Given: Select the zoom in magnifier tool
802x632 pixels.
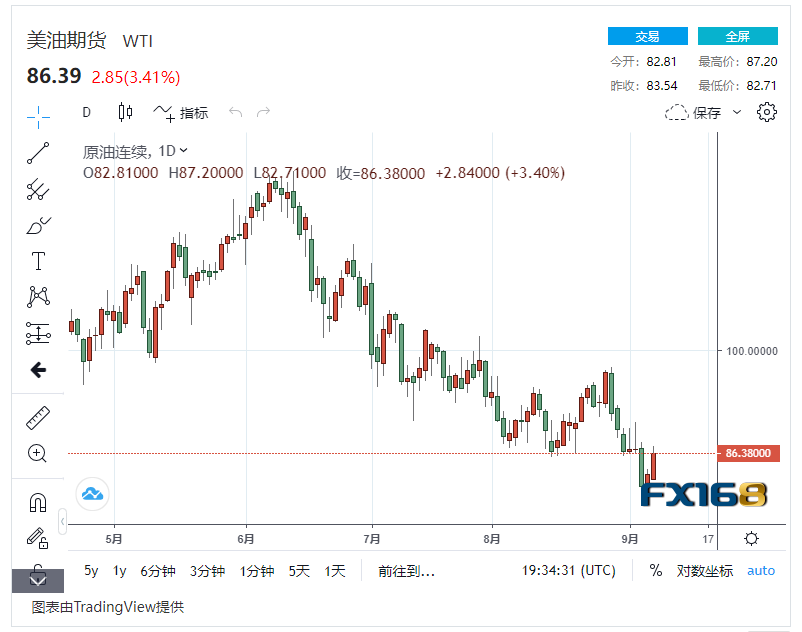Looking at the screenshot, I should point(37,454).
